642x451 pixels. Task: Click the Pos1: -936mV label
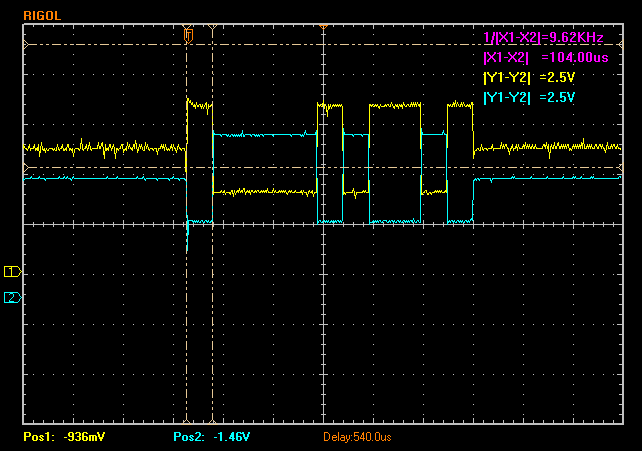click(x=64, y=437)
